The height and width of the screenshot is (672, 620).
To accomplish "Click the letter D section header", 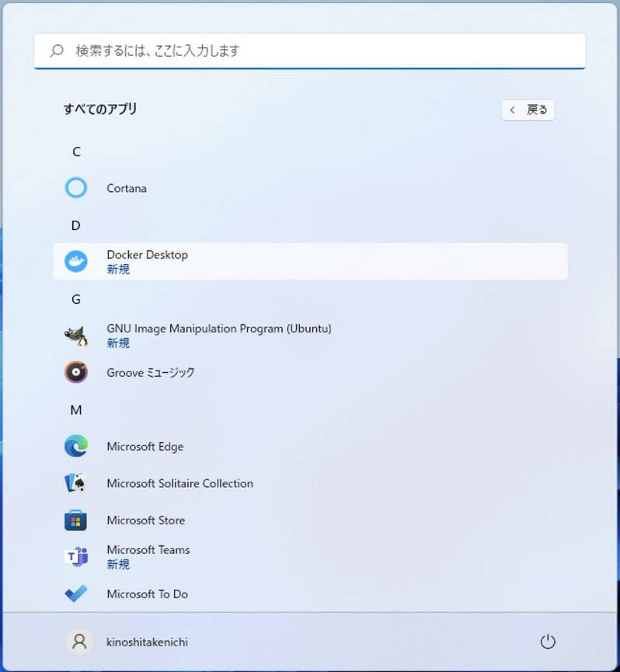I will point(76,225).
